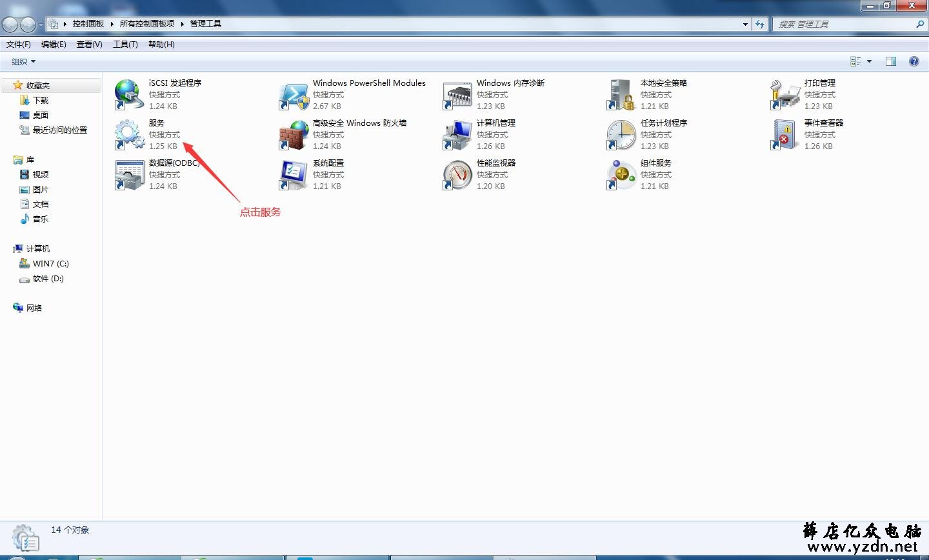Select 下载 in navigation pane
Image resolution: width=929 pixels, height=560 pixels.
coord(41,100)
